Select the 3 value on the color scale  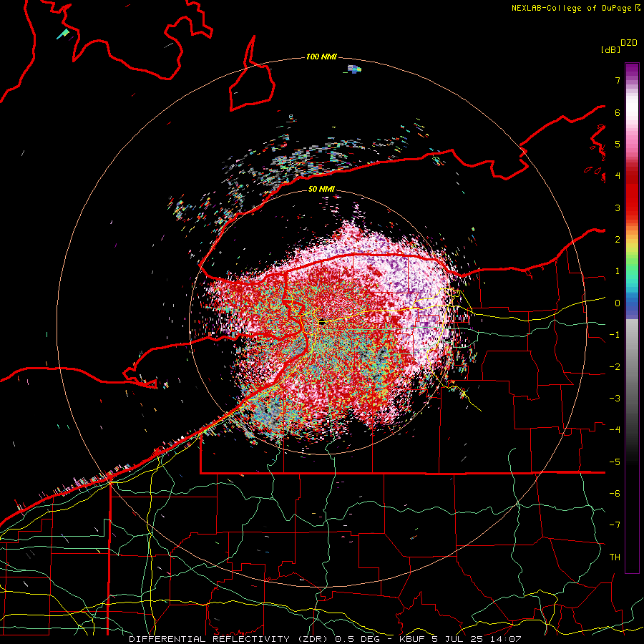pos(618,208)
